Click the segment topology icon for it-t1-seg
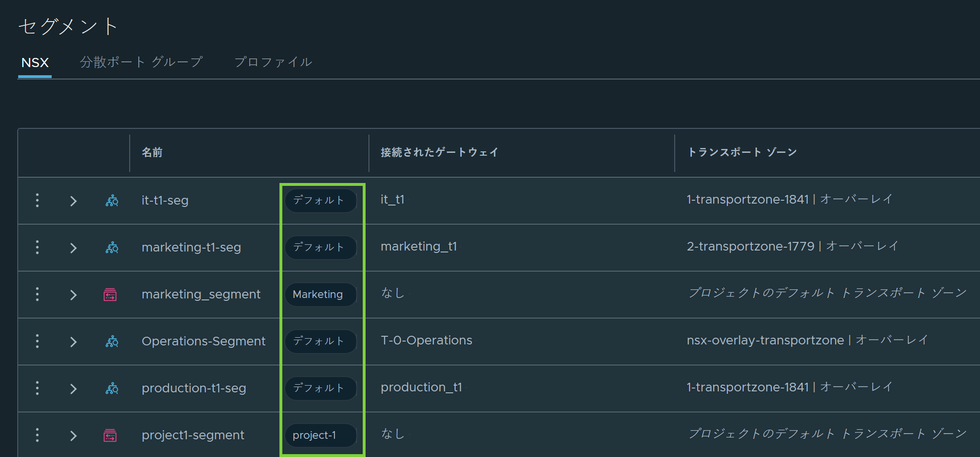The image size is (980, 457). tap(112, 200)
